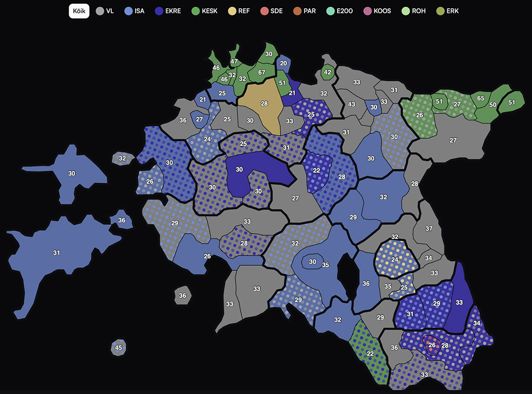The height and width of the screenshot is (394, 532).
Task: Filter map by VL party
Action: [105, 11]
